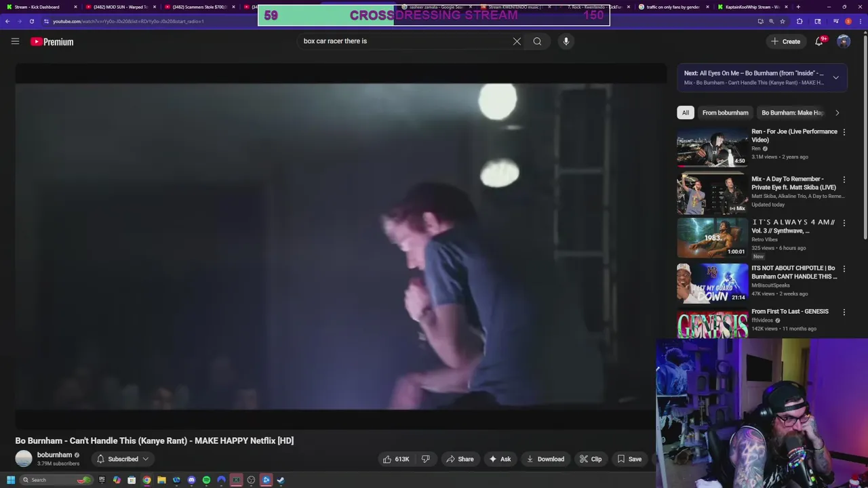Open options for A Day To Remember mix

point(844,180)
